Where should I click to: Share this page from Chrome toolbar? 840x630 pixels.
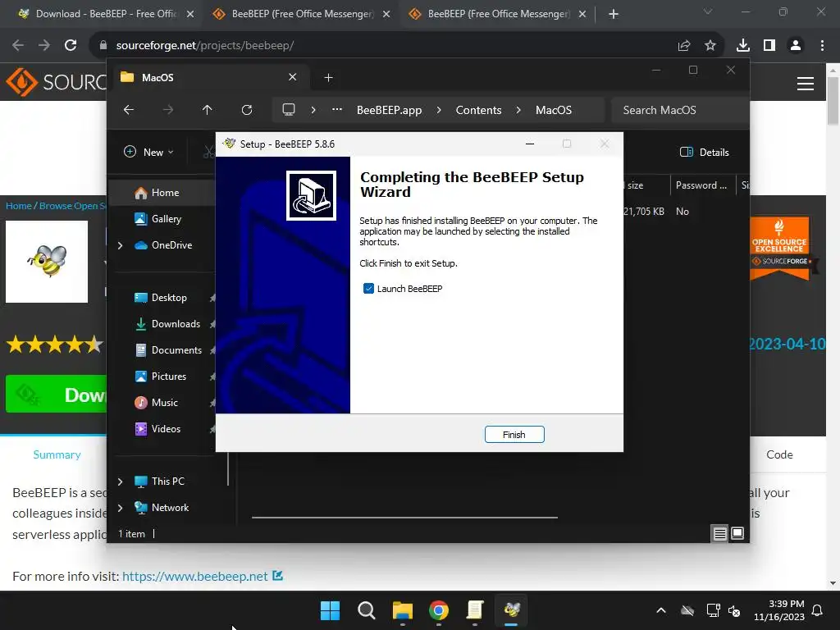coord(684,46)
